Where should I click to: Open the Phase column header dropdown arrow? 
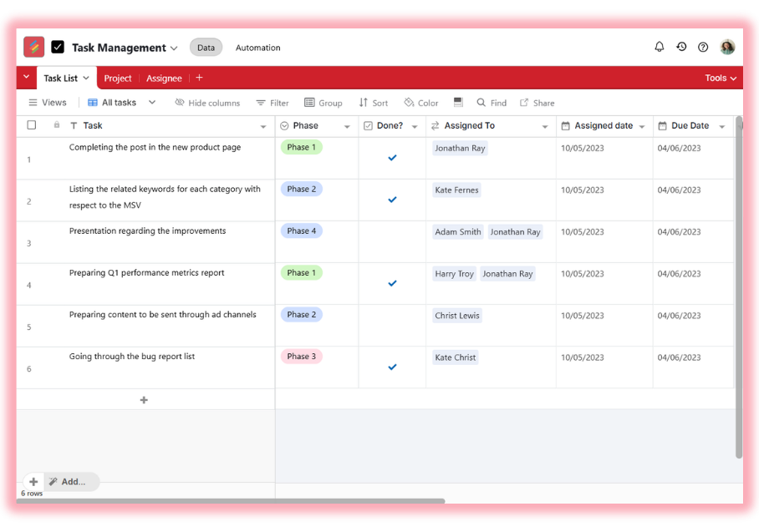[x=347, y=127]
